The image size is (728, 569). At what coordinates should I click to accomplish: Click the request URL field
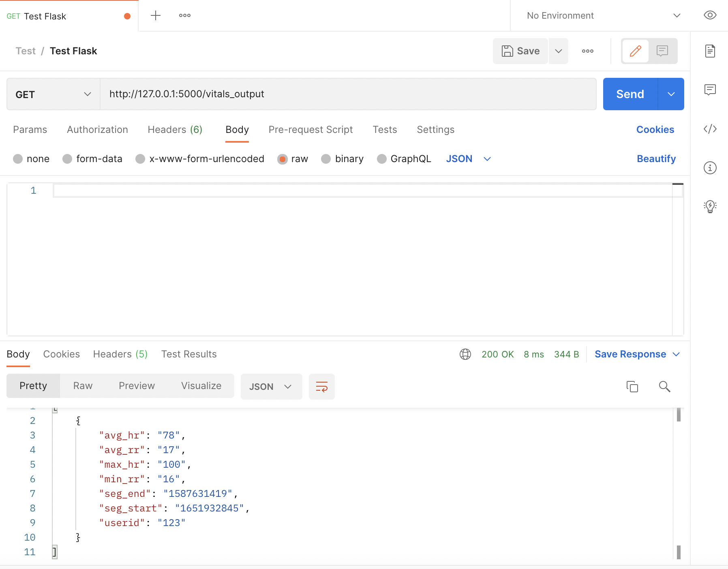[x=348, y=94]
